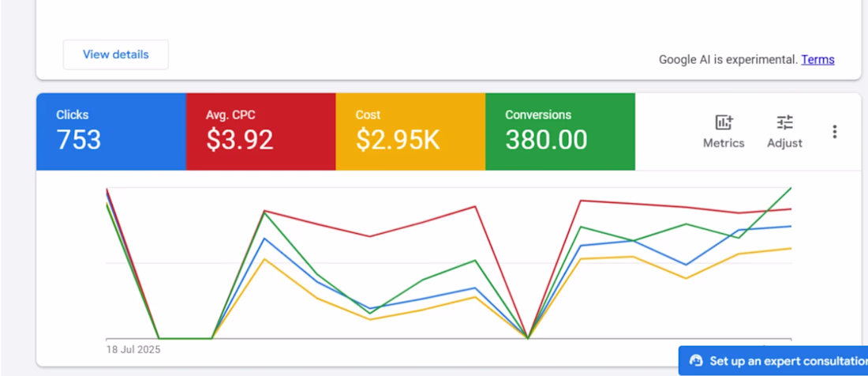Select the red Avg. CPC metric card
Viewport: 868px width, 376px height.
pos(260,132)
